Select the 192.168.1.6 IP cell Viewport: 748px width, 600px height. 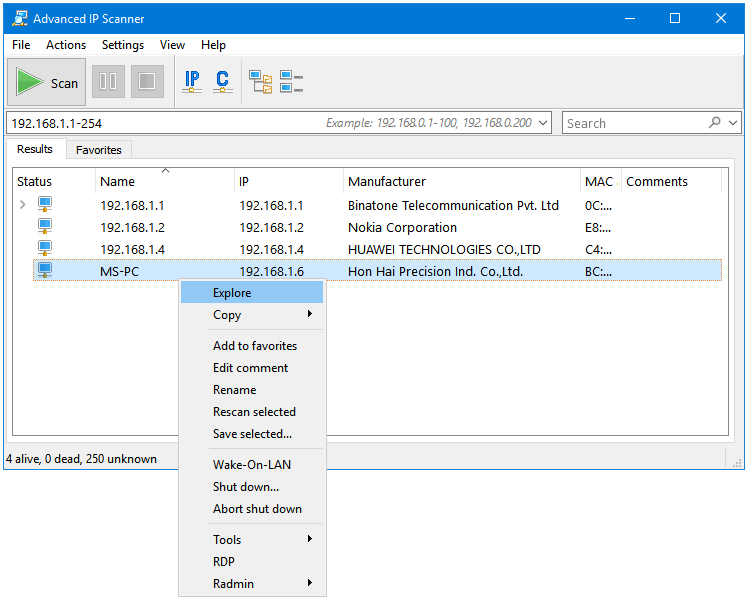tap(271, 271)
